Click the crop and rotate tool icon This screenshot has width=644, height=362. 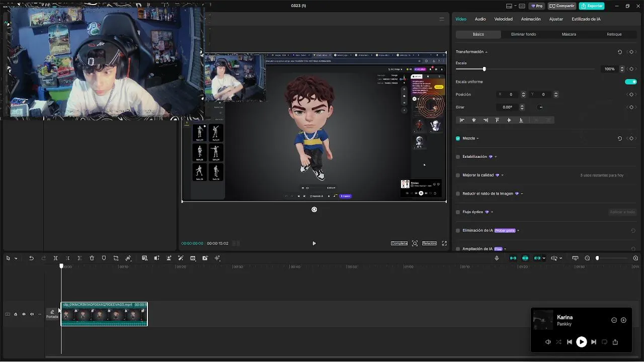tap(116, 258)
